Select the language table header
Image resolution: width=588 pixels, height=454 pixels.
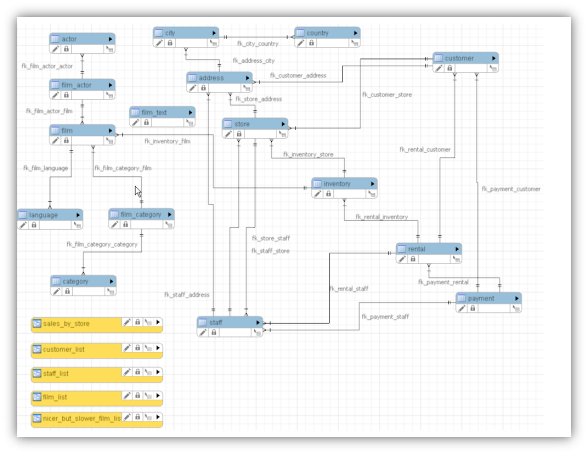pyautogui.click(x=50, y=215)
